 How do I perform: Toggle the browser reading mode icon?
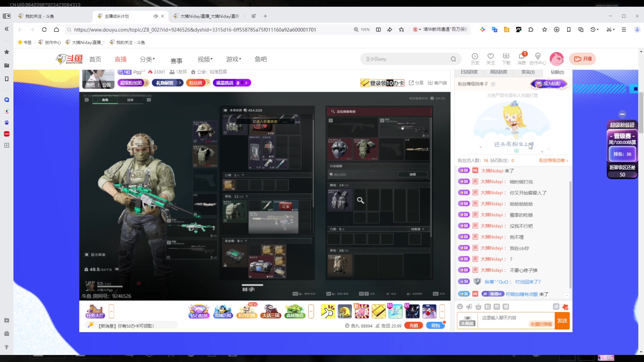coord(378,29)
